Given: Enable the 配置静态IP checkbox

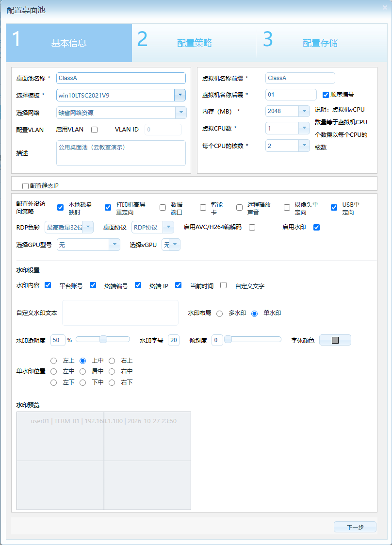Looking at the screenshot, I should (x=25, y=186).
